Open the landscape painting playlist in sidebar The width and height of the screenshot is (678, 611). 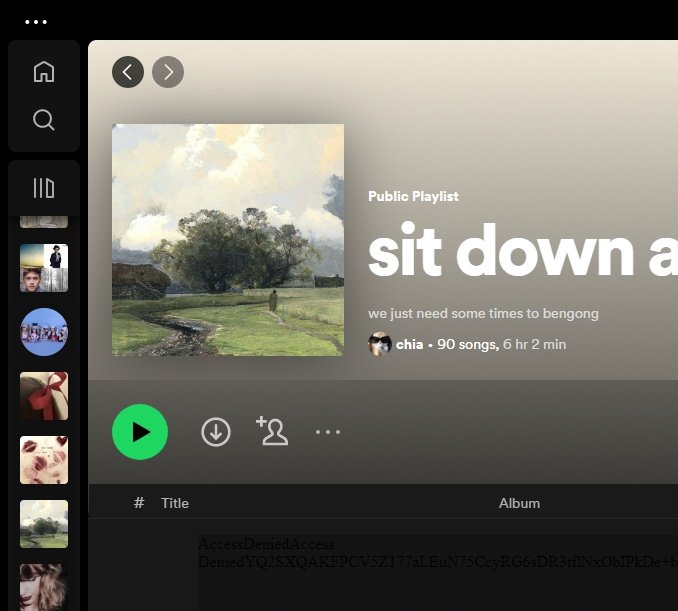44,524
